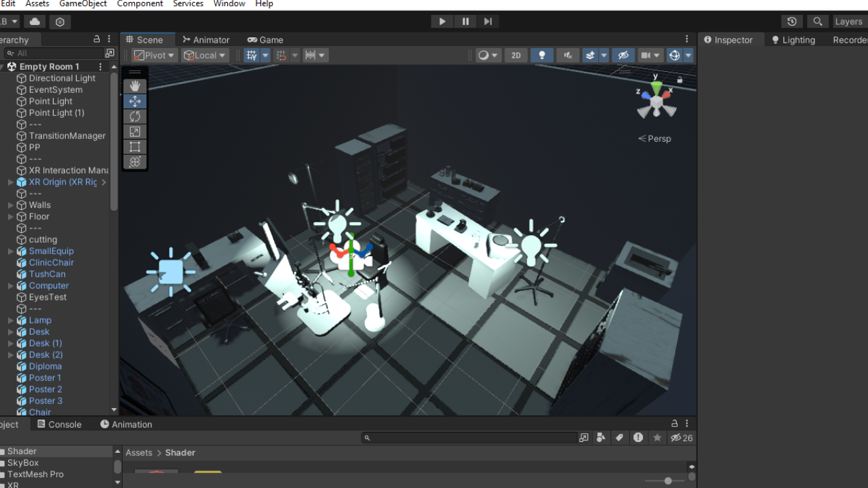This screenshot has height=488, width=868.
Task: Toggle scene audio mute button
Action: click(x=568, y=56)
